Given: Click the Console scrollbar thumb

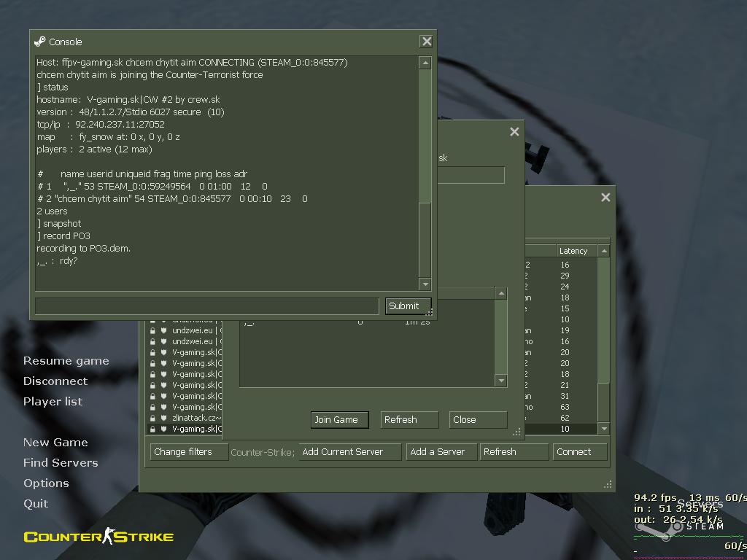Looking at the screenshot, I should pos(425,239).
